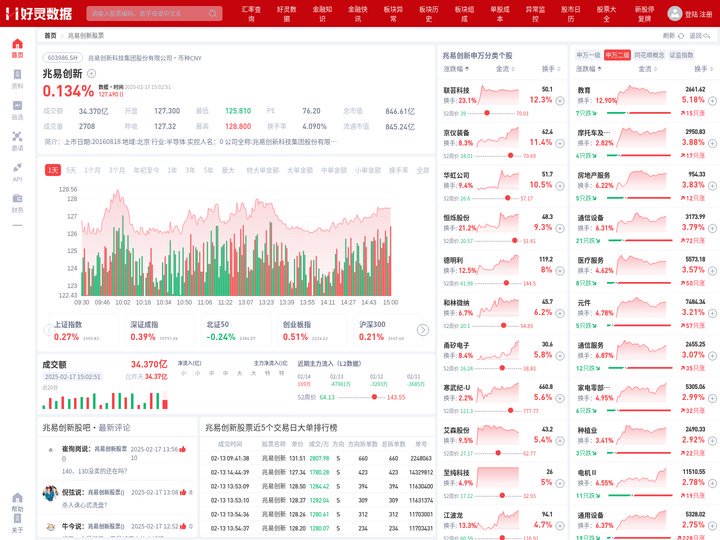Switch to 申万二级 tab
Image resolution: width=720 pixels, height=540 pixels.
[x=617, y=55]
